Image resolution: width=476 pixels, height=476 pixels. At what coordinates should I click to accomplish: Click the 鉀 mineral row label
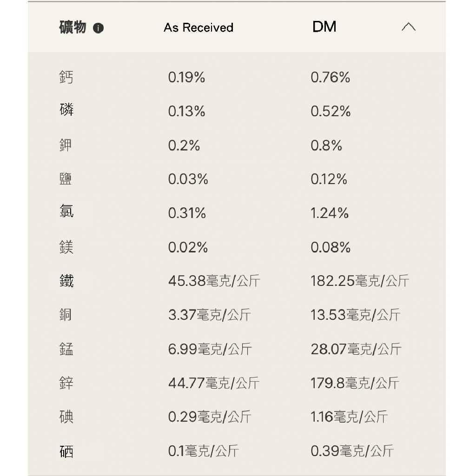tap(66, 145)
